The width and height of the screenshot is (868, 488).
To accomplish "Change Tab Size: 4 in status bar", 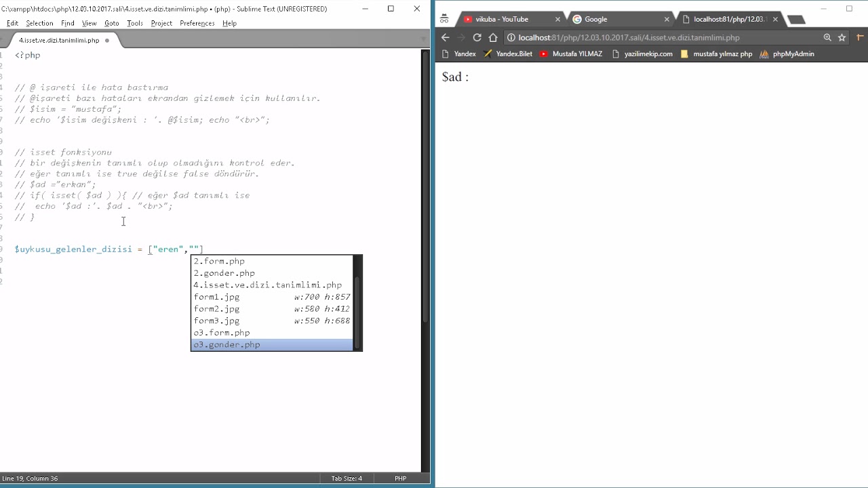I will pos(347,479).
